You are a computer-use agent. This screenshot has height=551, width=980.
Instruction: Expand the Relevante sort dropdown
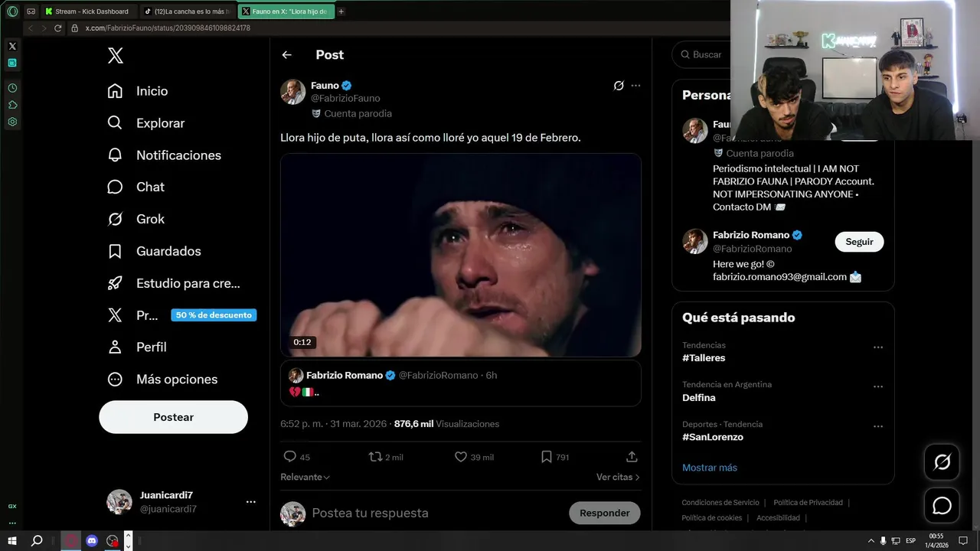[x=305, y=477]
